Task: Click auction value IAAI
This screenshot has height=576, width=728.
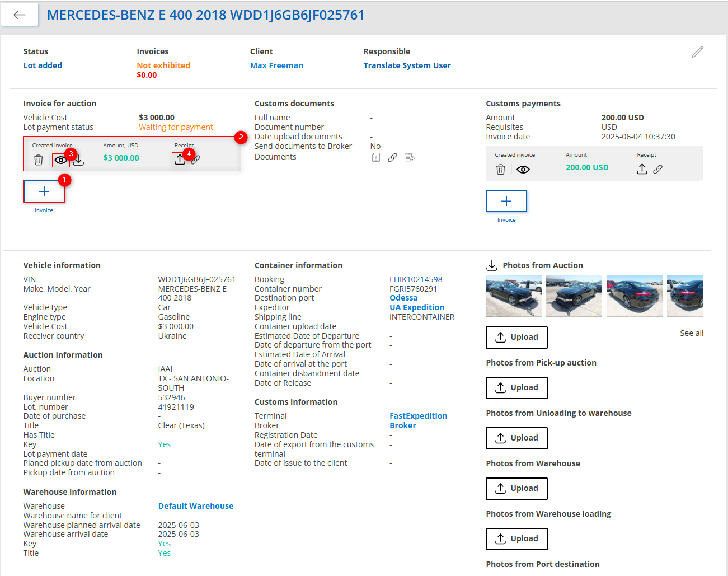Action: [x=165, y=369]
